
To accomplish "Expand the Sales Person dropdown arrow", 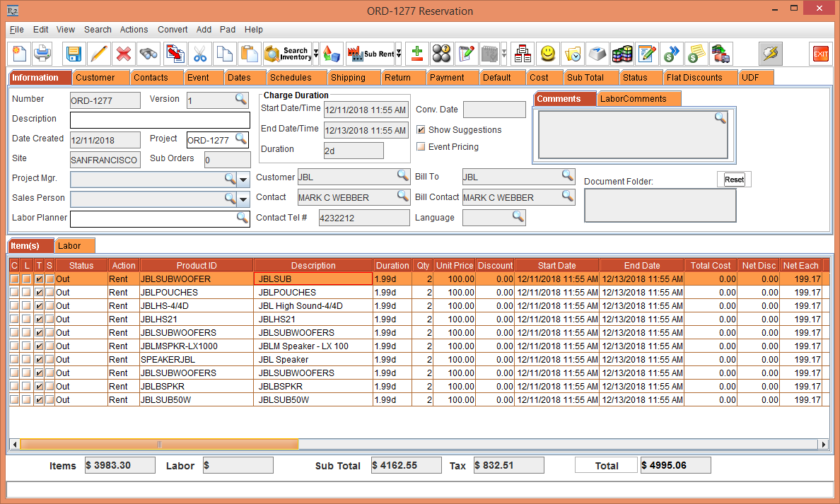I will (243, 199).
